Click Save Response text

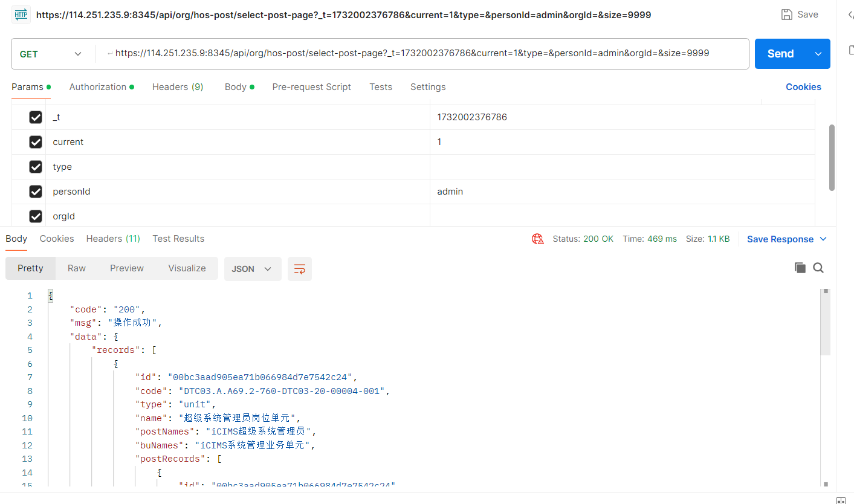point(780,239)
